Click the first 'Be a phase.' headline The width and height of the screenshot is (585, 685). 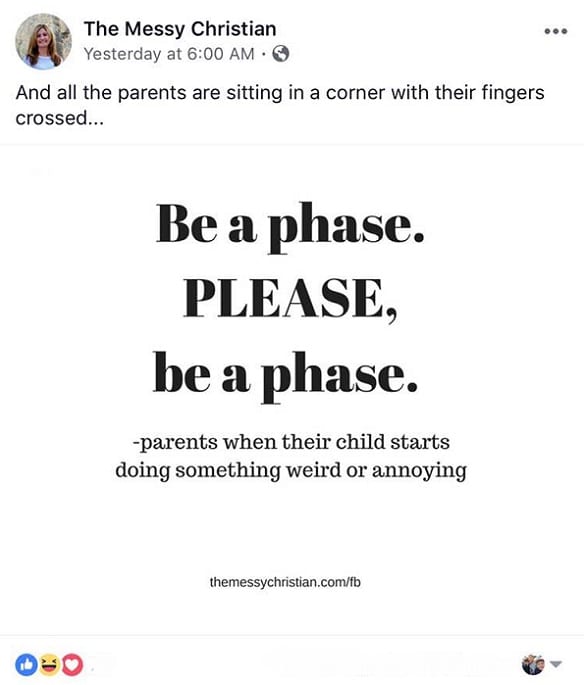pos(290,227)
